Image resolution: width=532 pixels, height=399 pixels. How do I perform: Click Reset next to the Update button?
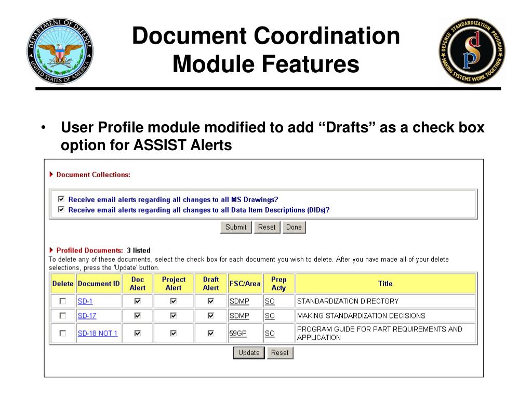pos(280,353)
